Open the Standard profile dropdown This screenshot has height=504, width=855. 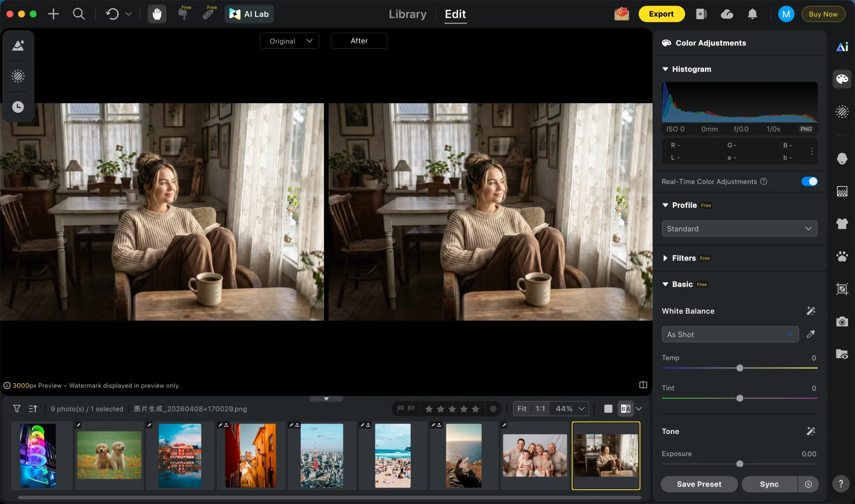pyautogui.click(x=739, y=229)
